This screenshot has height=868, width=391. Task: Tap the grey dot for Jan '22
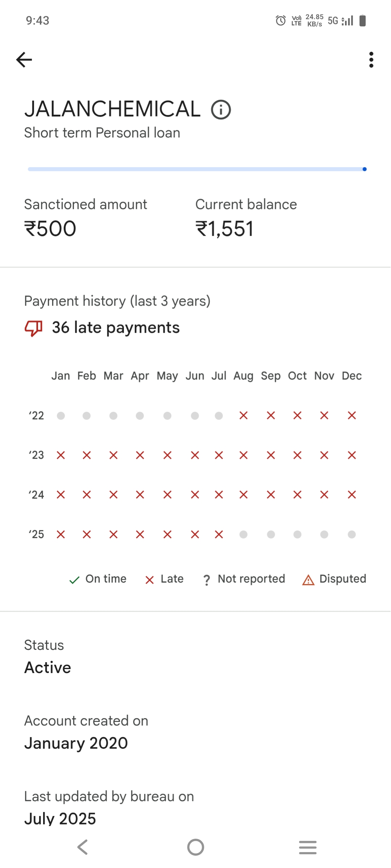click(x=61, y=416)
